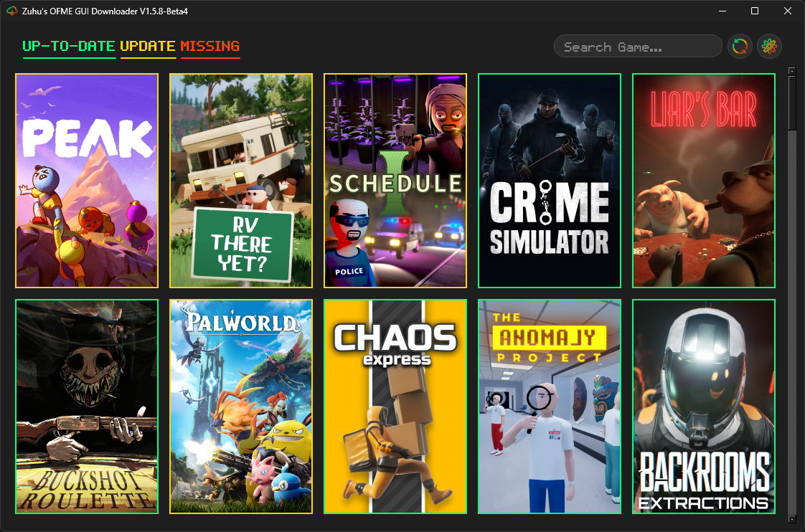Choose the Schedule I game cover
The image size is (805, 532).
395,181
